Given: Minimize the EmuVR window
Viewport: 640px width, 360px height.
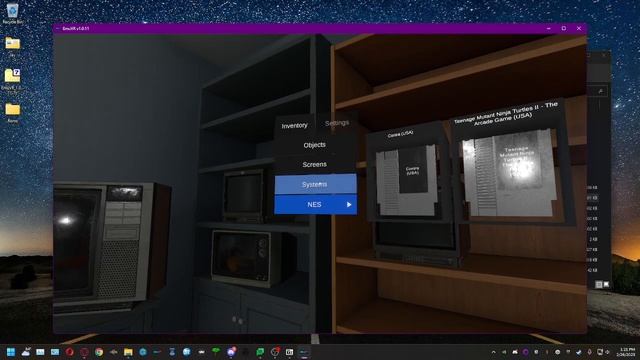Looking at the screenshot, I should 549,29.
